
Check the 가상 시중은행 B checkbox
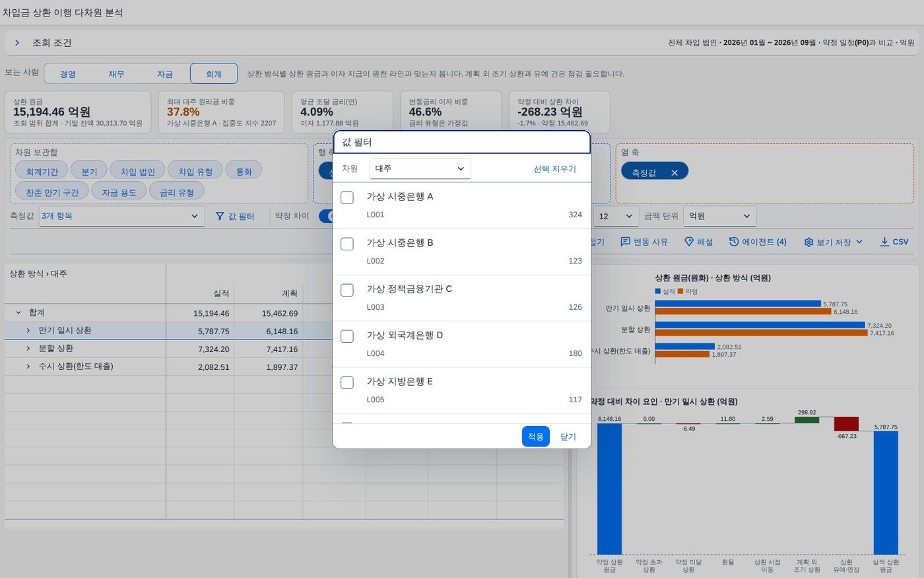[x=347, y=244]
